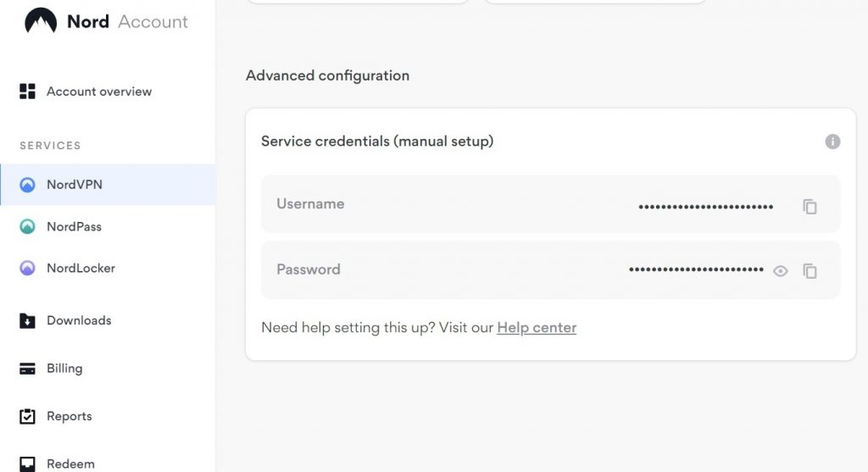Click the NordPass service icon
Screen dimensions: 868x472
coord(27,227)
